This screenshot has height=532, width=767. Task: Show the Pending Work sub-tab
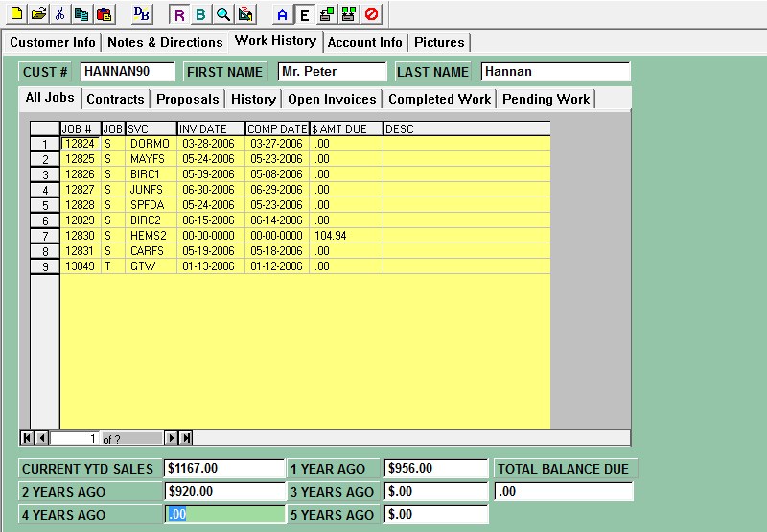[x=546, y=99]
